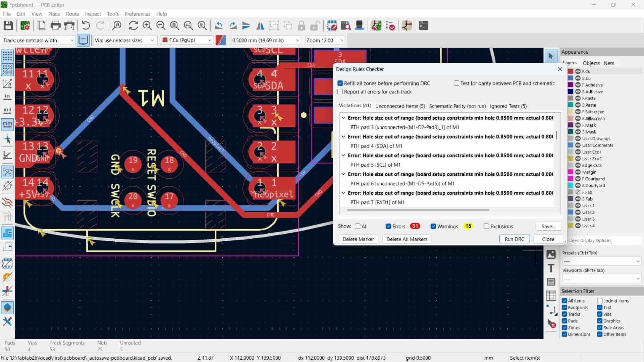Click the millimeters units icon
This screenshot has width=644, height=362.
click(x=7, y=124)
